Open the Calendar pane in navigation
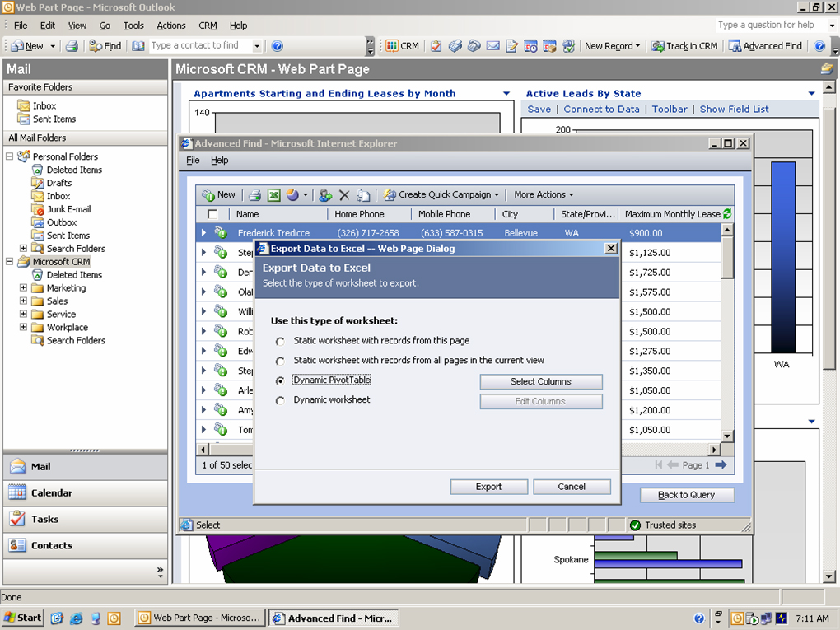This screenshot has width=840, height=630. 52,492
